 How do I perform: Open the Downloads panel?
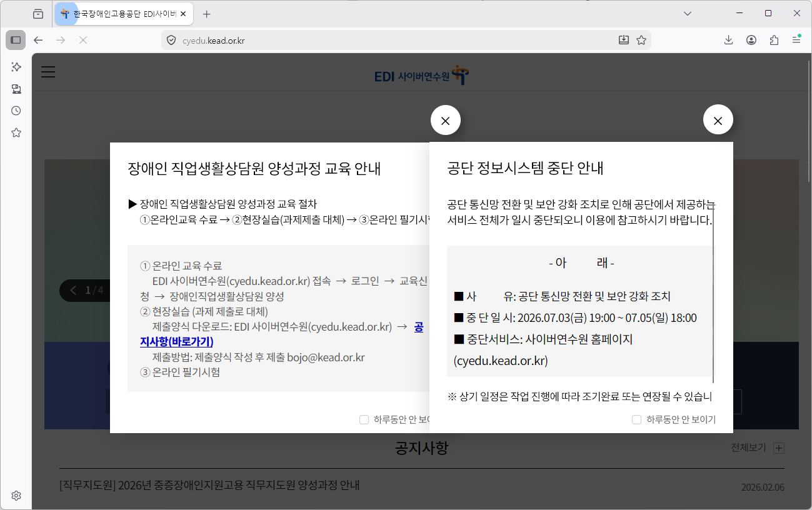(x=729, y=40)
